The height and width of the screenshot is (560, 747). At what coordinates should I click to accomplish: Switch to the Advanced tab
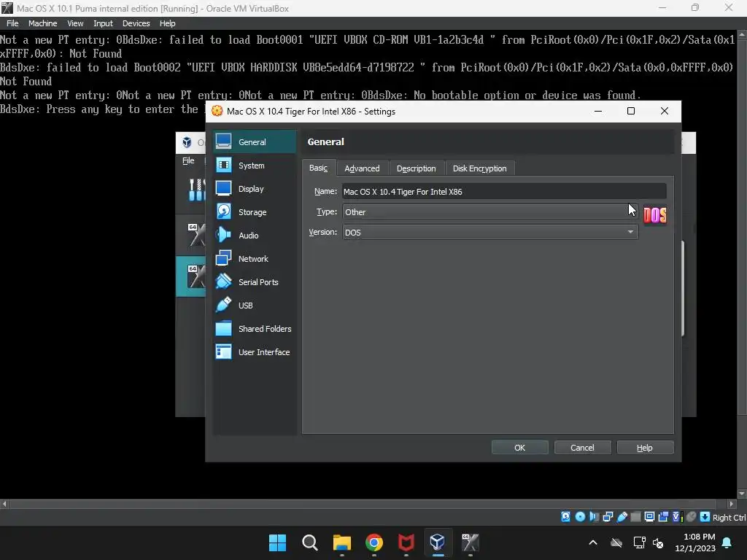[x=362, y=168]
